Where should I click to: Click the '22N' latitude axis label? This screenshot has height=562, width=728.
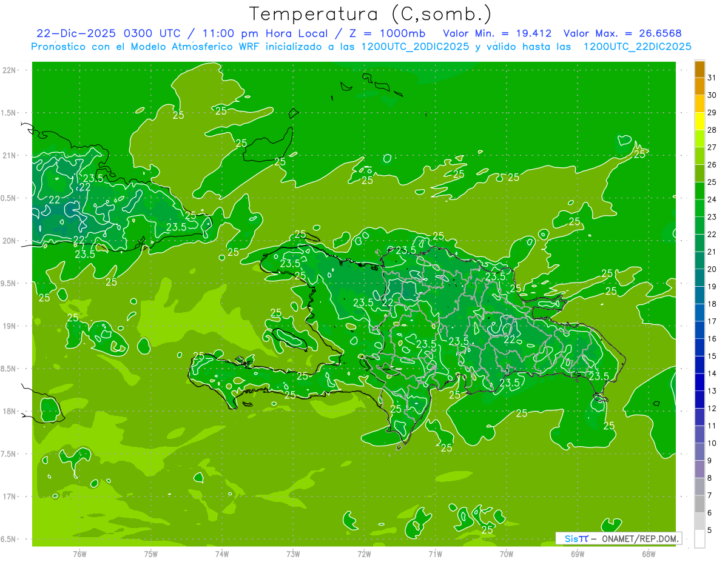click(x=9, y=70)
